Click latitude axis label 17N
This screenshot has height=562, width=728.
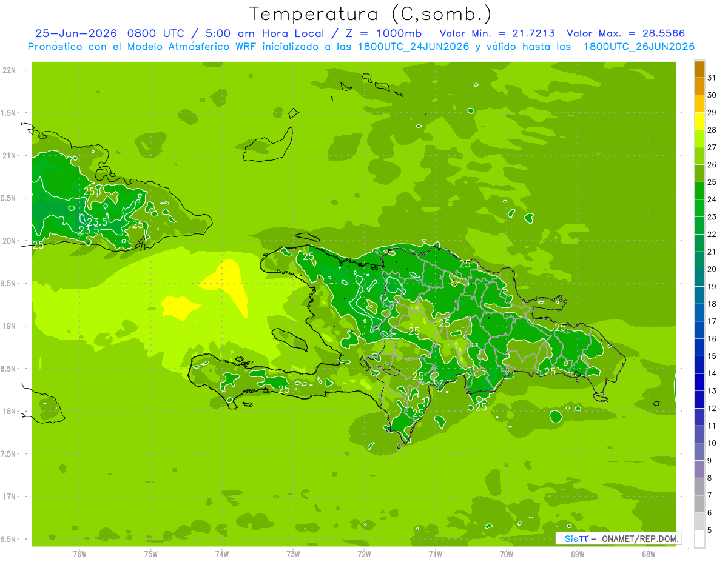(x=10, y=497)
